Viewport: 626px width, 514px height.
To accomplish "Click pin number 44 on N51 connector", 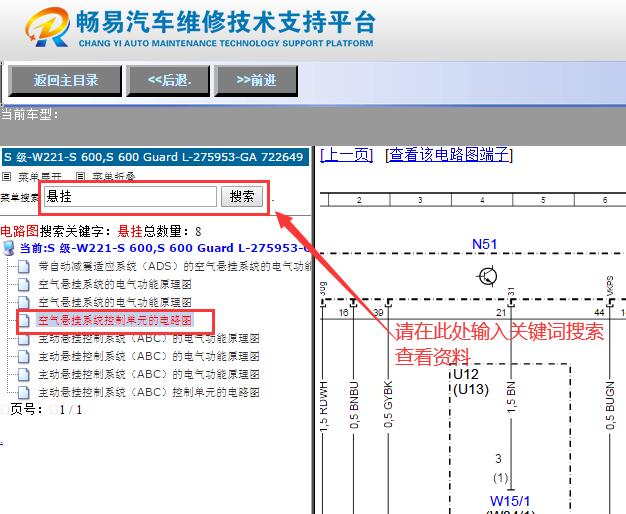I will 599,312.
